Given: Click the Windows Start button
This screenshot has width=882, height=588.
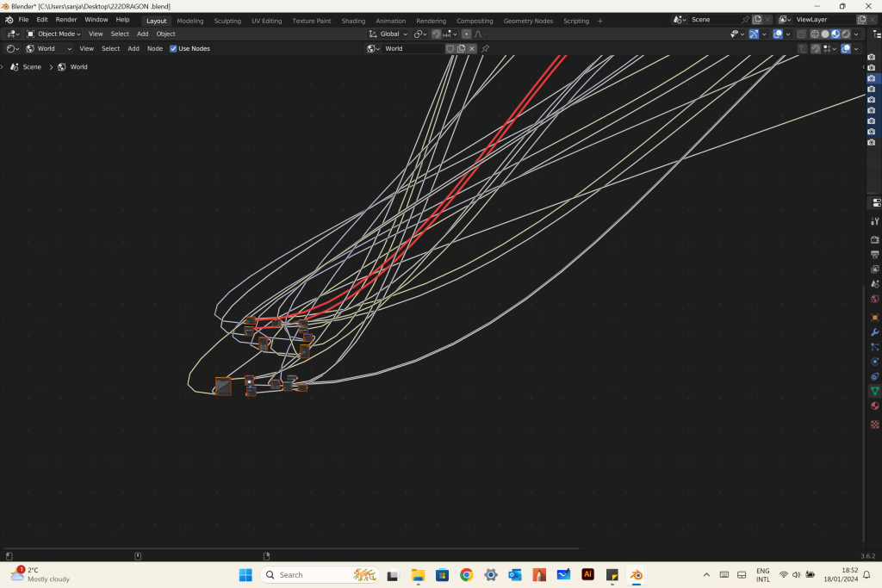Looking at the screenshot, I should click(245, 574).
